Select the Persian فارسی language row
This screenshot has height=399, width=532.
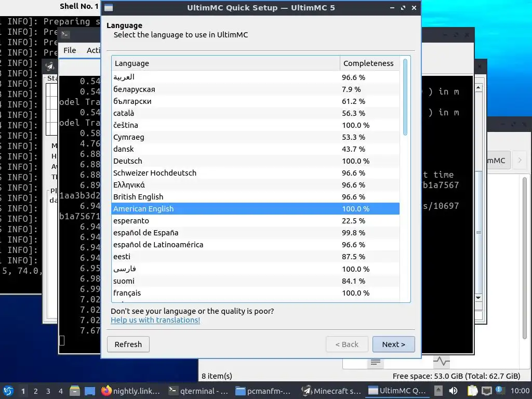click(256, 269)
